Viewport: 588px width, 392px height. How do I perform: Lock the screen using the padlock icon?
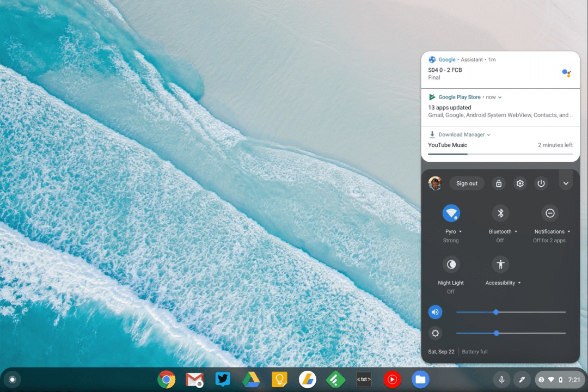point(499,183)
